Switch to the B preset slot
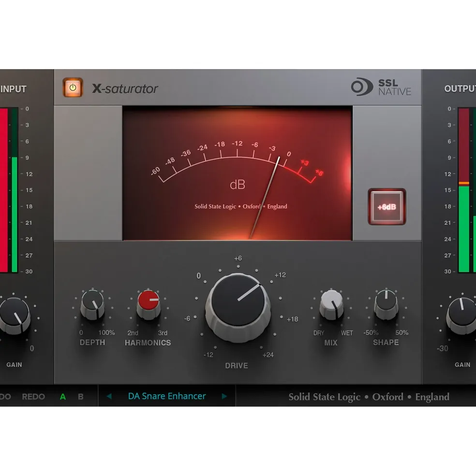Image resolution: width=476 pixels, height=476 pixels. [81, 397]
